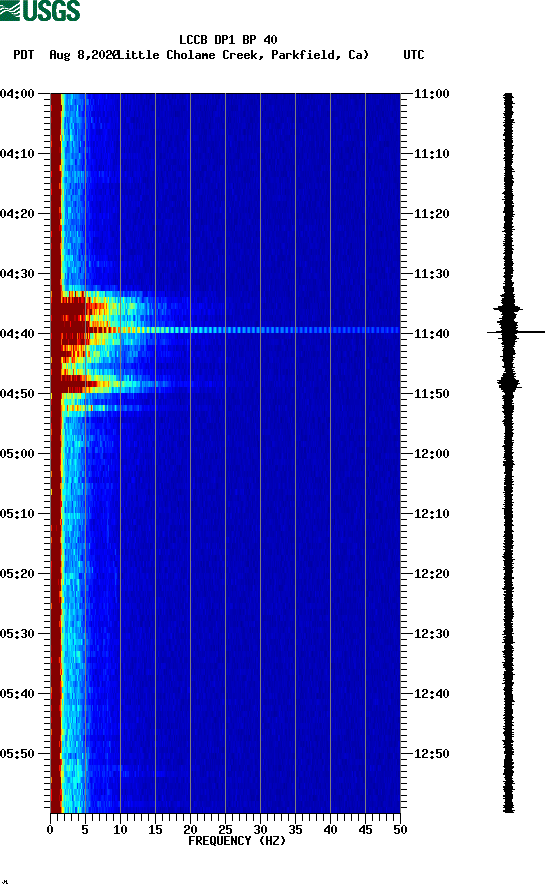Click the USGS logo
This screenshot has width=552, height=893.
[x=40, y=10]
